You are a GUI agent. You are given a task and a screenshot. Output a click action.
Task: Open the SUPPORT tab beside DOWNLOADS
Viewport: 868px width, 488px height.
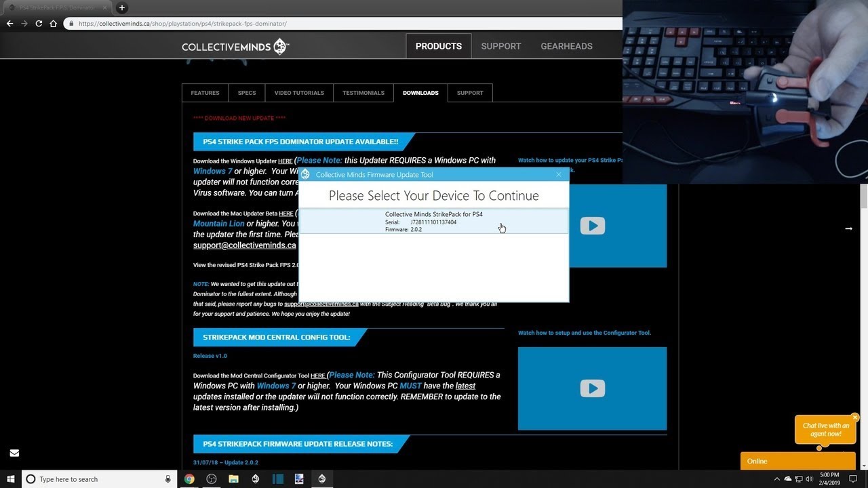click(x=470, y=93)
